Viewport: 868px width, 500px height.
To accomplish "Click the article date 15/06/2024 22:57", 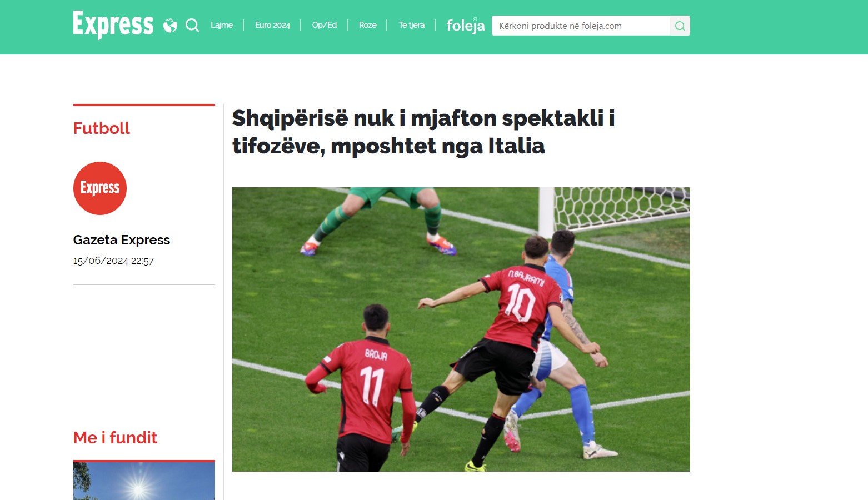I will pyautogui.click(x=113, y=261).
